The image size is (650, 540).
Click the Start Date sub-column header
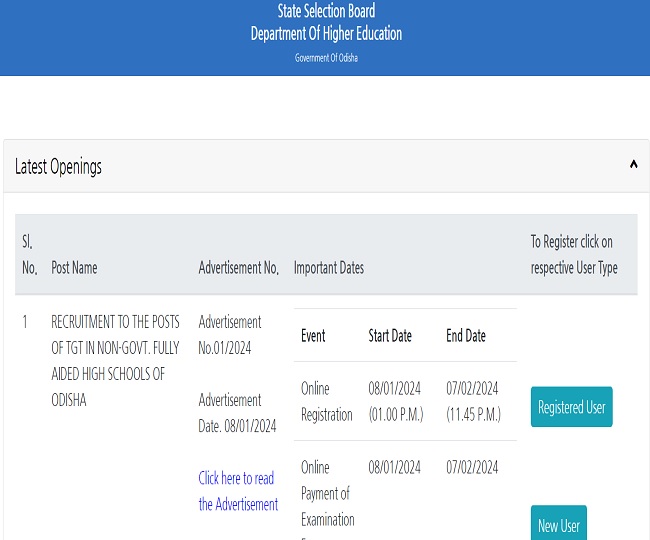(390, 336)
